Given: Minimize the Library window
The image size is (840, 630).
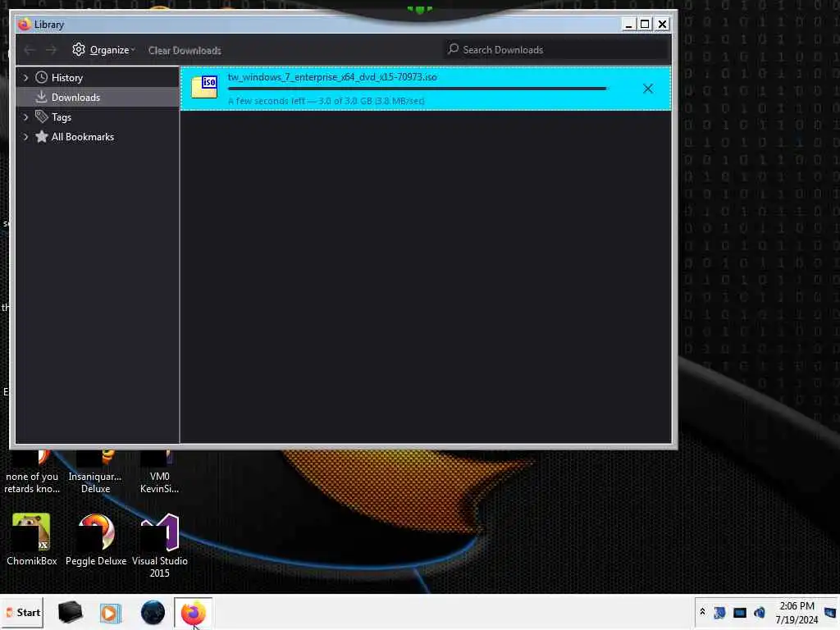Looking at the screenshot, I should coord(628,24).
